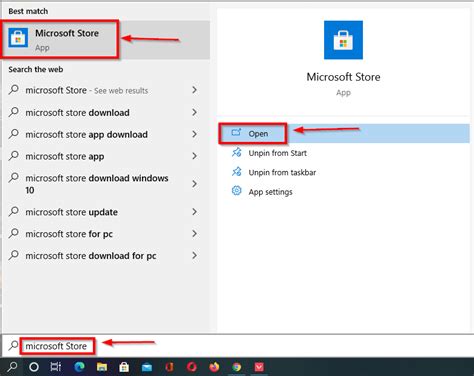The height and width of the screenshot is (376, 474).
Task: Open Cortana circle in taskbar
Action: (34, 367)
